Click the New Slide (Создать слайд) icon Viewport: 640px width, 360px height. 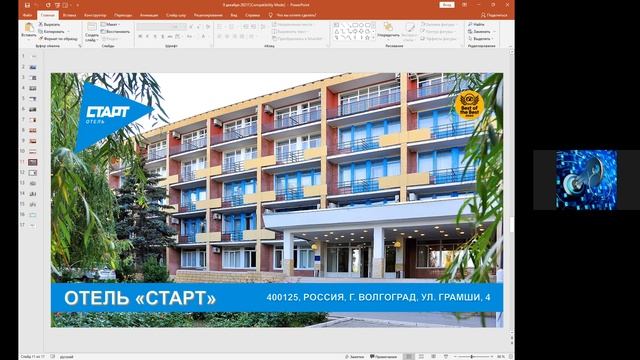click(x=92, y=27)
